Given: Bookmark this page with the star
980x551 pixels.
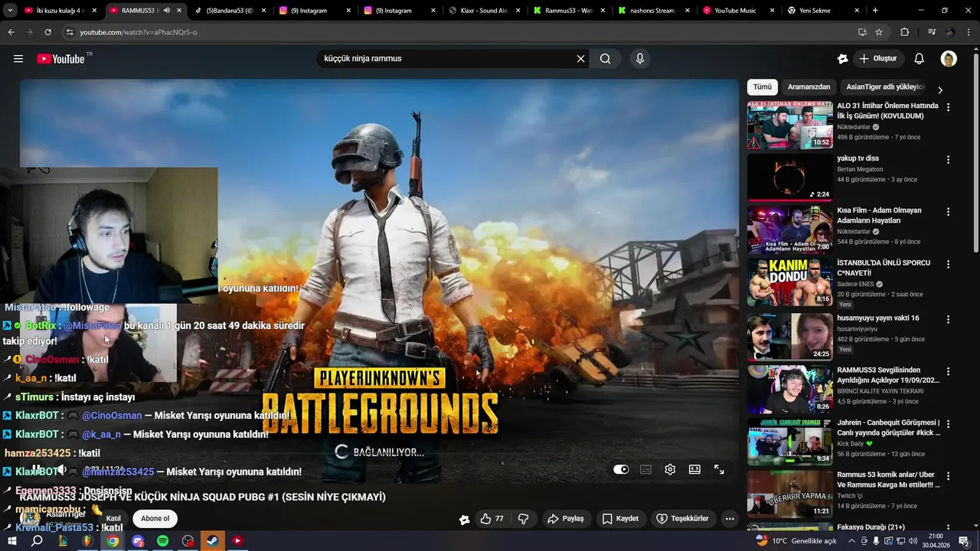Looking at the screenshot, I should click(879, 32).
